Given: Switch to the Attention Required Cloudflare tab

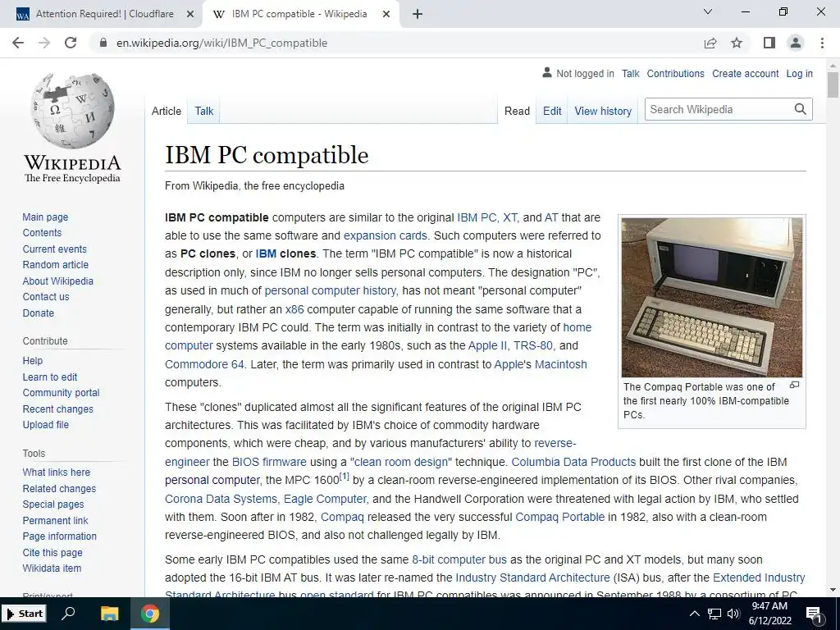Looking at the screenshot, I should [x=104, y=14].
